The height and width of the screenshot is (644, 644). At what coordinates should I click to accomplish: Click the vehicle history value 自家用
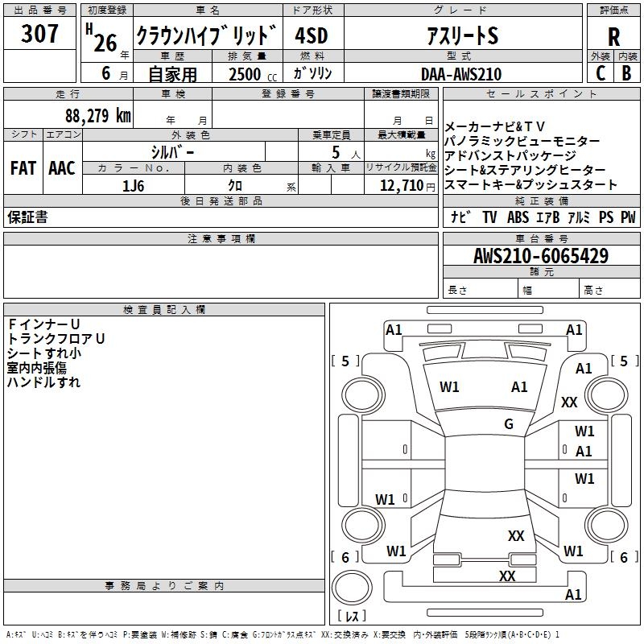tap(172, 74)
